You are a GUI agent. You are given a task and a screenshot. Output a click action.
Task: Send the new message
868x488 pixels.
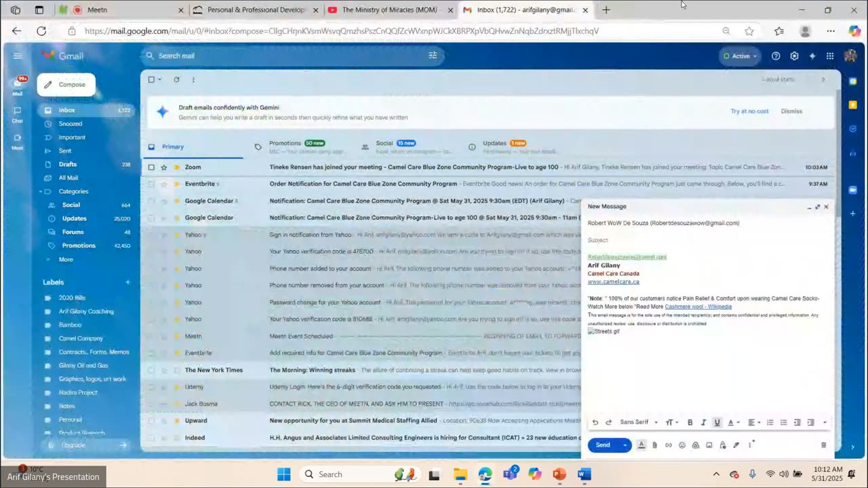point(603,445)
